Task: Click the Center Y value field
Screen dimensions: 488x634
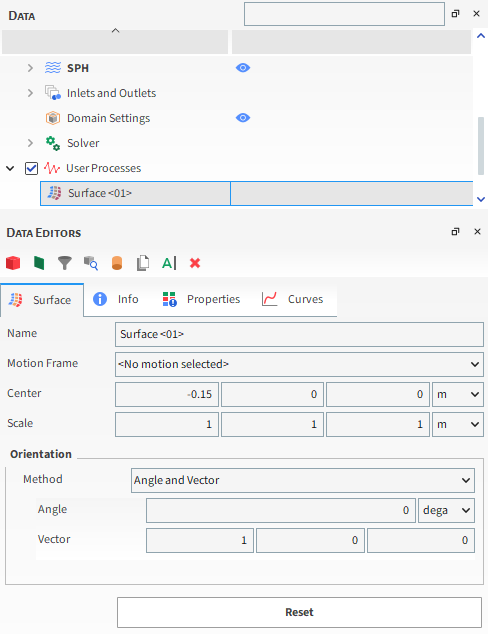Action: (x=273, y=394)
